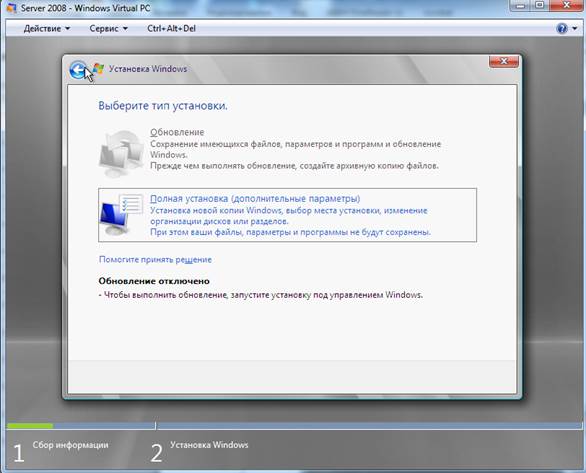Click the Windows flag setup icon
Image resolution: width=586 pixels, height=473 pixels.
(x=98, y=69)
